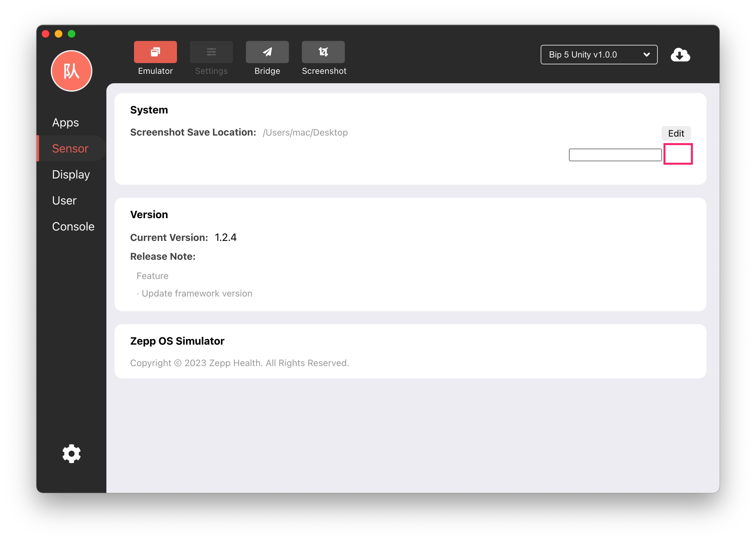Open the gear settings icon in the sidebar

pos(71,454)
